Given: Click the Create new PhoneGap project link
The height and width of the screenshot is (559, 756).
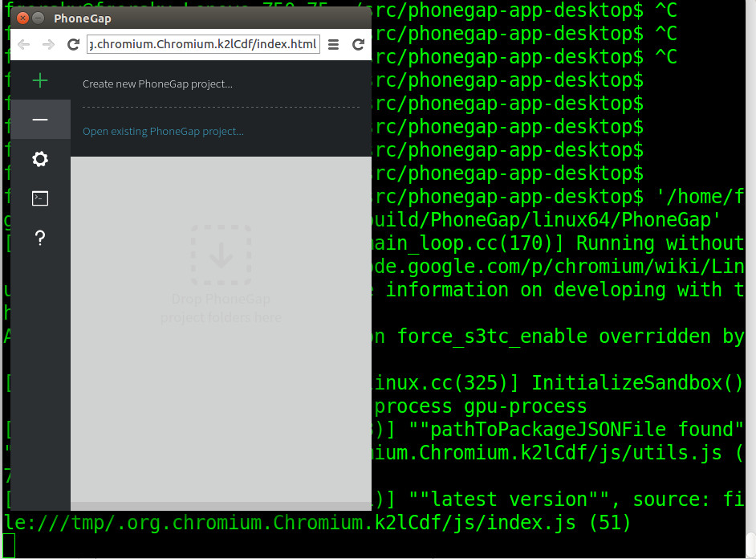Looking at the screenshot, I should [157, 82].
